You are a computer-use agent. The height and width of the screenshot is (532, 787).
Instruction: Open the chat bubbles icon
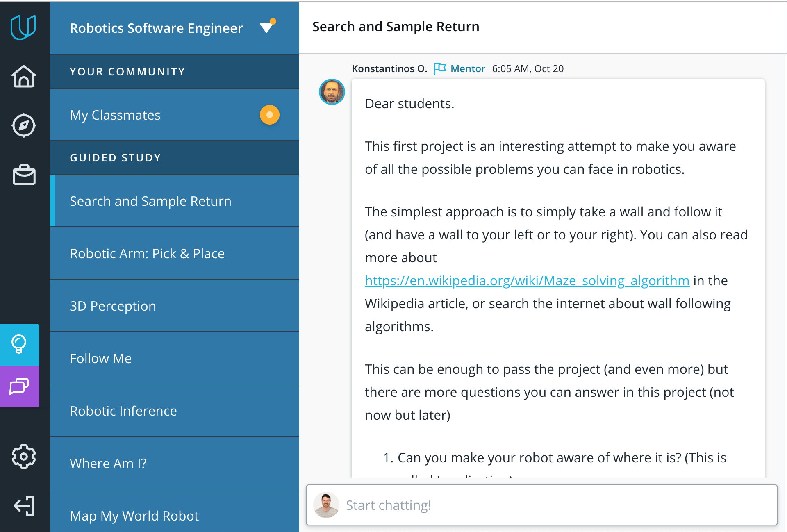coord(19,386)
